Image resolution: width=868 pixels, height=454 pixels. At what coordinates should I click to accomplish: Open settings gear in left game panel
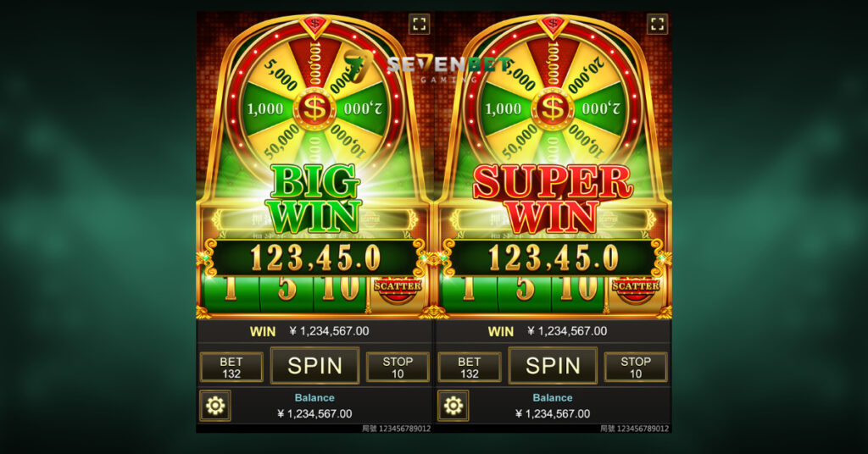tap(214, 406)
